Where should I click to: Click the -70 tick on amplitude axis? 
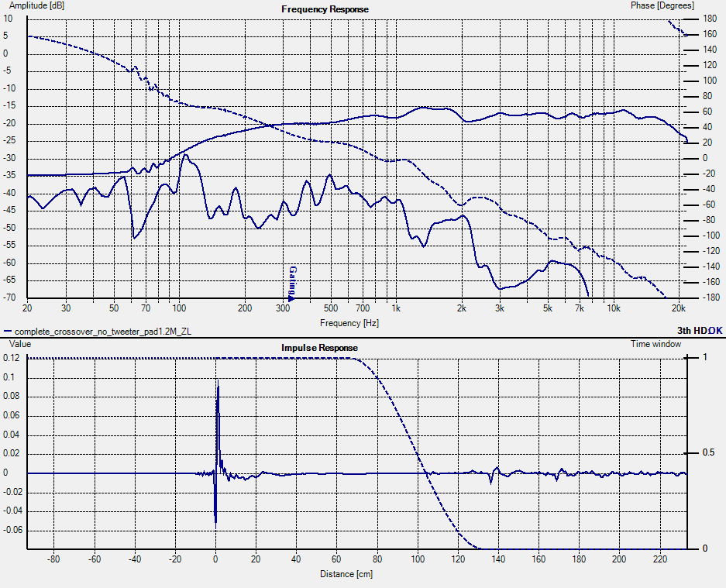(9, 297)
